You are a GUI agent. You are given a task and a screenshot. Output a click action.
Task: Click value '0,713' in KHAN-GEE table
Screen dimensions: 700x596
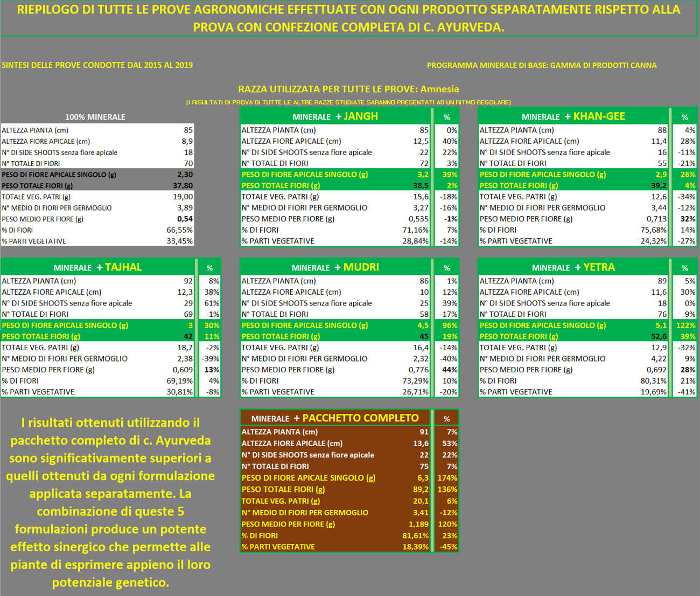(656, 219)
